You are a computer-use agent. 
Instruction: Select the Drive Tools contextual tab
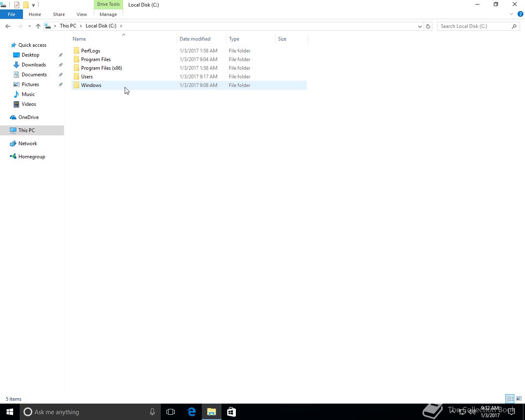[108, 5]
